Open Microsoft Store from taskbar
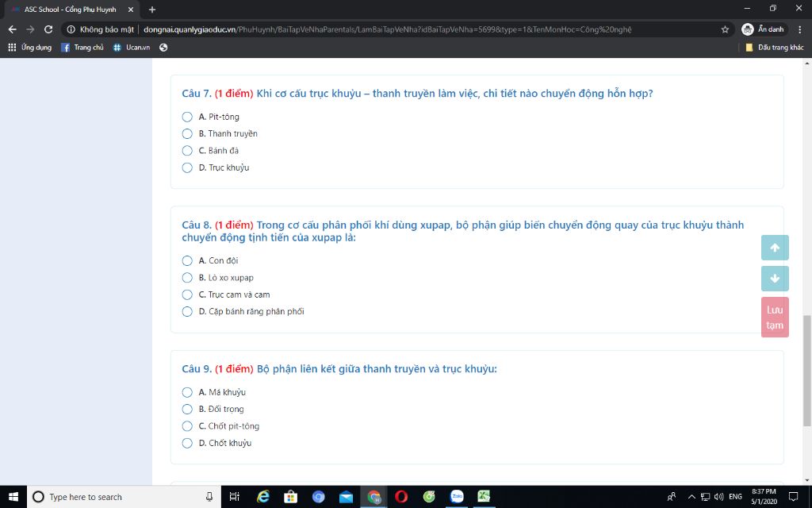 290,497
